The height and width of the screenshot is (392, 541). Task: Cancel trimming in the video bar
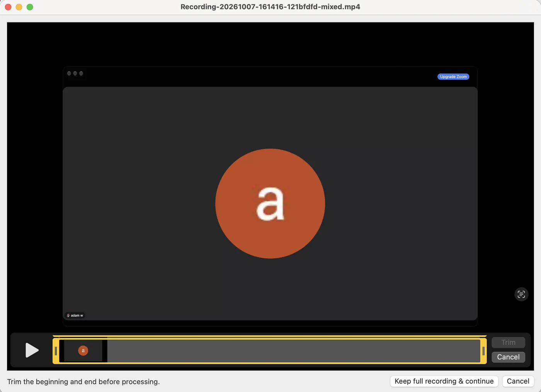[x=508, y=357]
